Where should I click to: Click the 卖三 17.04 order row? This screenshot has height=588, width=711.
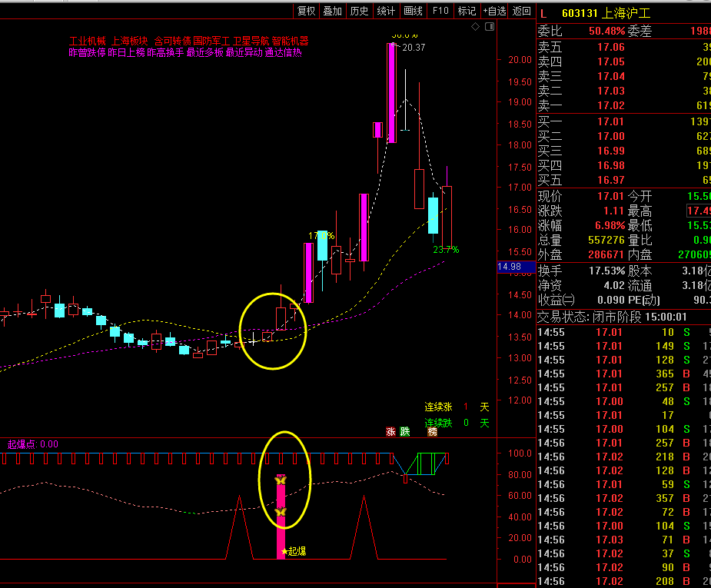coord(624,76)
